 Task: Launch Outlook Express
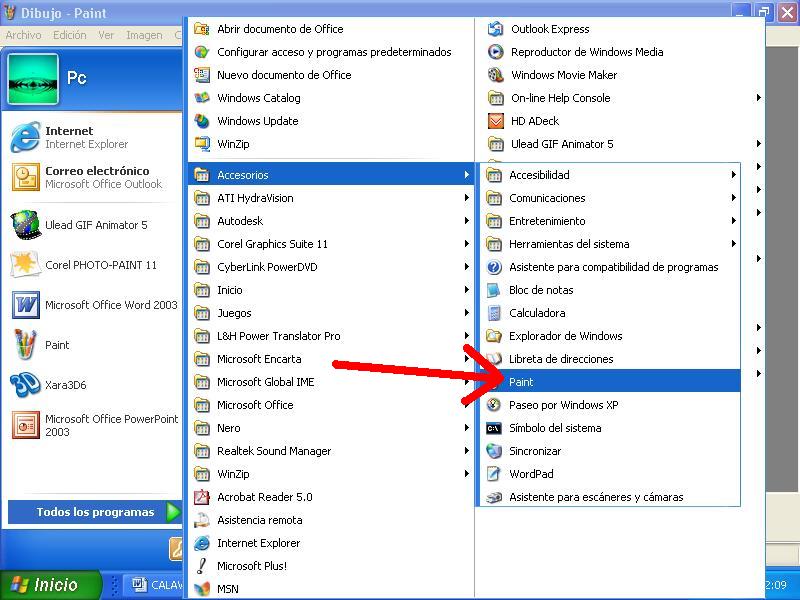(x=620, y=29)
